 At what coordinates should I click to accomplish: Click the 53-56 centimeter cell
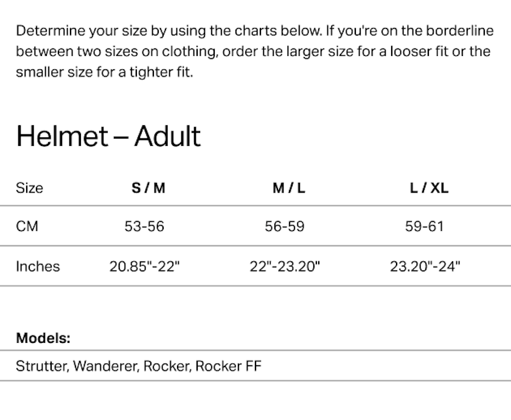click(144, 227)
